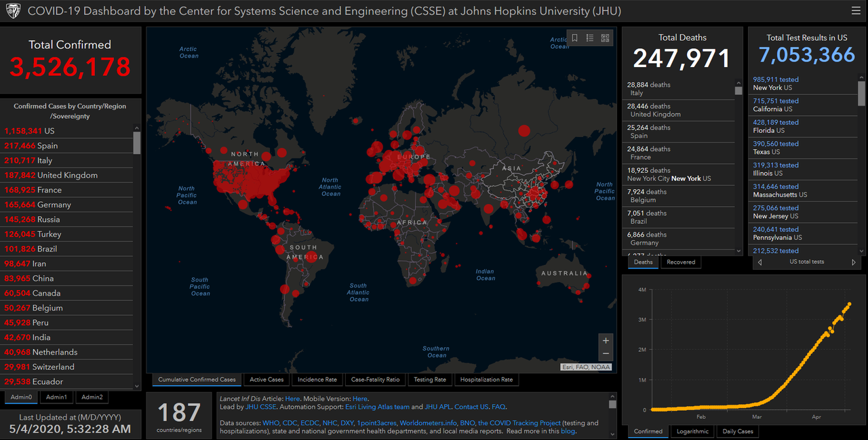Click the Total Confirmed 3,526,178 counter
Image resolution: width=868 pixels, height=440 pixels.
(x=70, y=66)
